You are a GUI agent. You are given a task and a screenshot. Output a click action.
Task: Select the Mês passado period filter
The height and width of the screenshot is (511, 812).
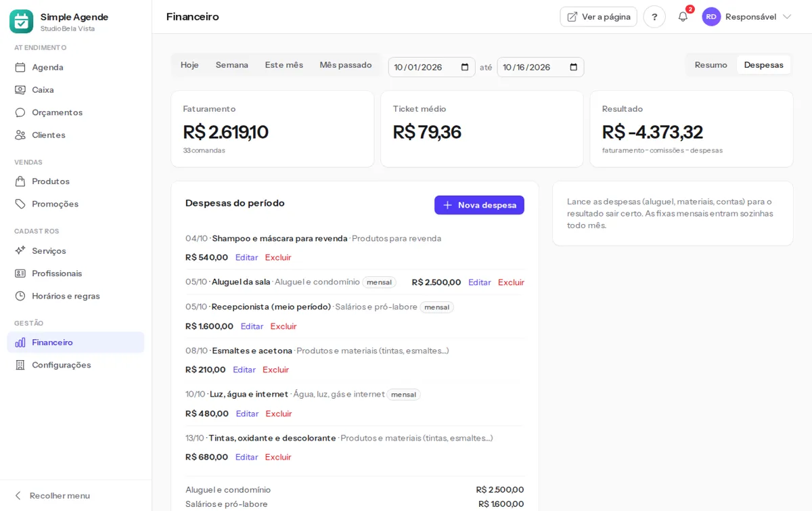[x=346, y=65]
